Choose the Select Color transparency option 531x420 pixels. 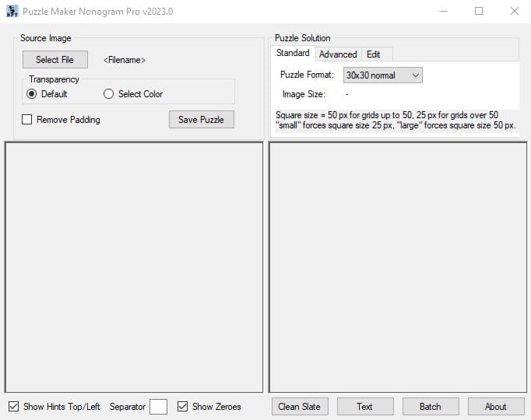(x=109, y=94)
